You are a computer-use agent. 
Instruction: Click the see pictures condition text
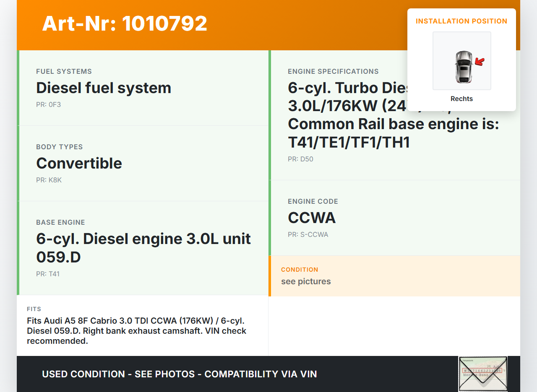pos(306,281)
